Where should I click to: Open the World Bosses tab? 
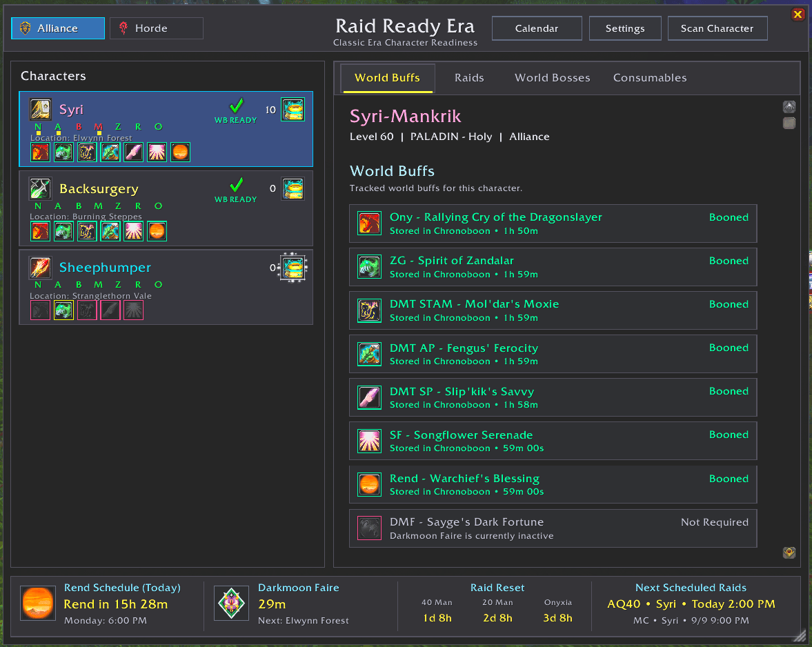point(552,78)
